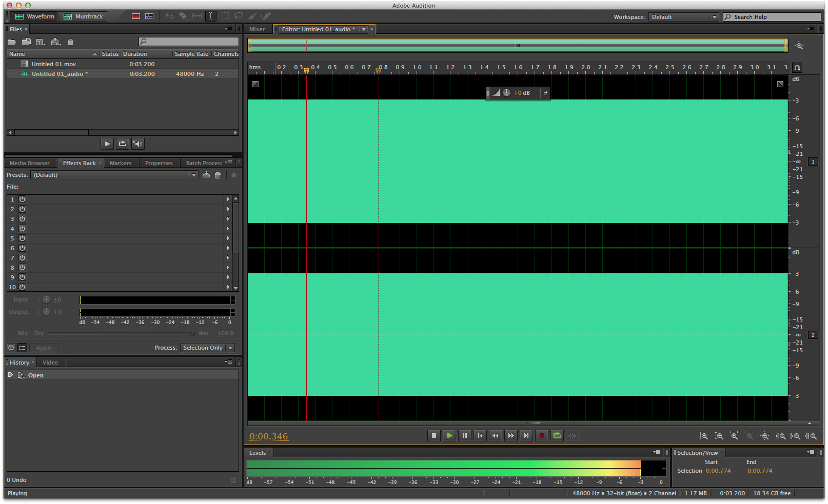The width and height of the screenshot is (828, 504).
Task: Click the Selection Start time value
Action: pos(718,471)
